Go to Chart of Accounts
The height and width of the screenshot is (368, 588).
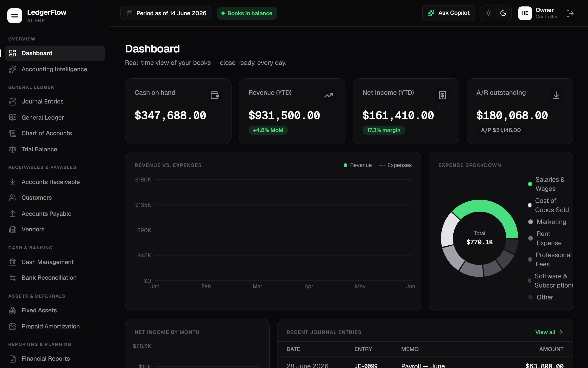tap(55, 133)
